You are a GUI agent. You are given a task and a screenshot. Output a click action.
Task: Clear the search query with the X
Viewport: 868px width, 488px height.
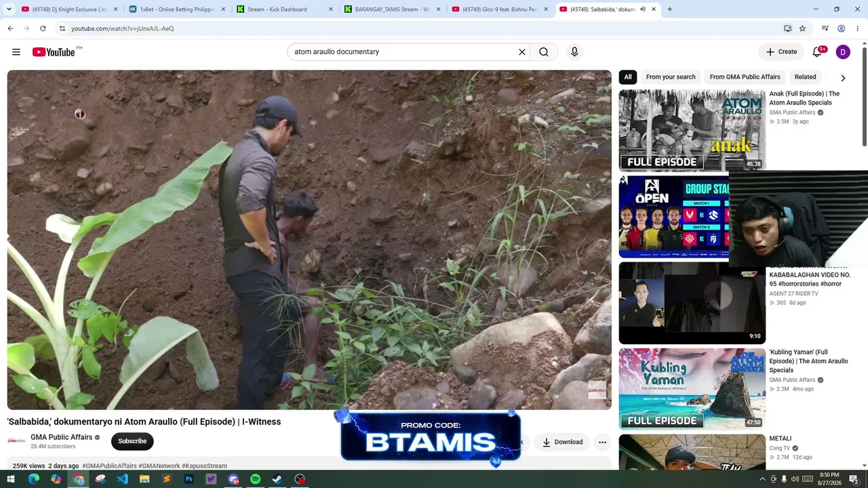pyautogui.click(x=522, y=52)
